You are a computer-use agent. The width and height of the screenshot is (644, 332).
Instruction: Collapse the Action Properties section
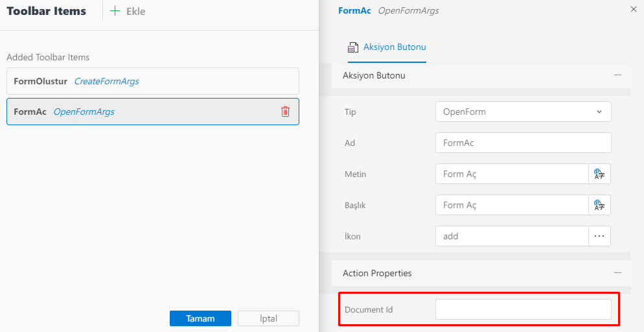tap(617, 273)
